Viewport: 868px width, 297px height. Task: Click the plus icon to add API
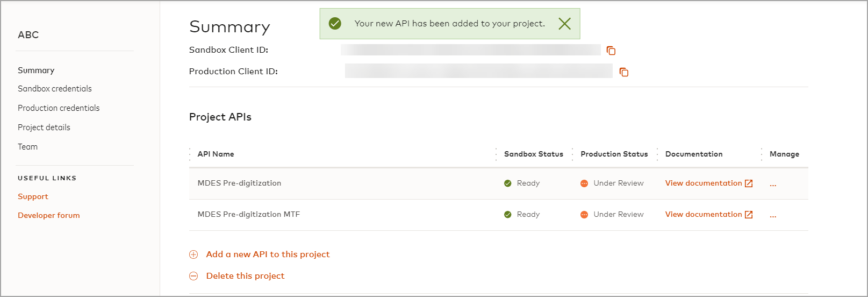tap(193, 254)
